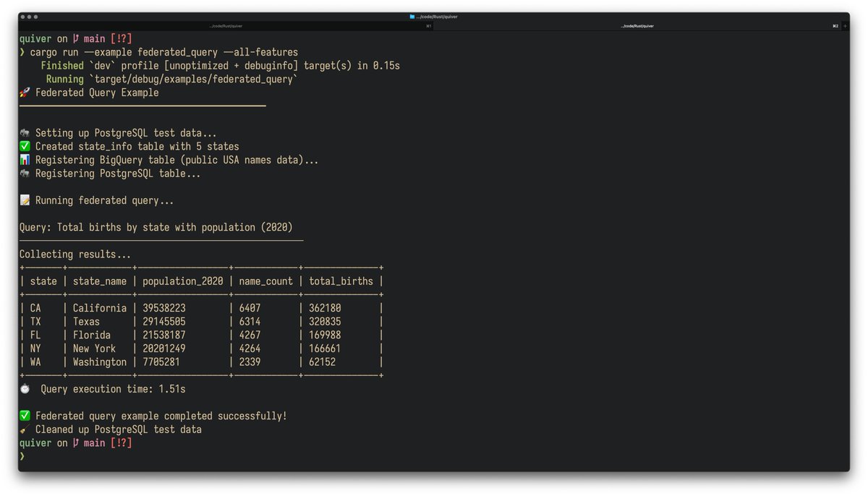The height and width of the screenshot is (496, 868).
Task: Click the Federated Query Example heading
Action: click(97, 93)
